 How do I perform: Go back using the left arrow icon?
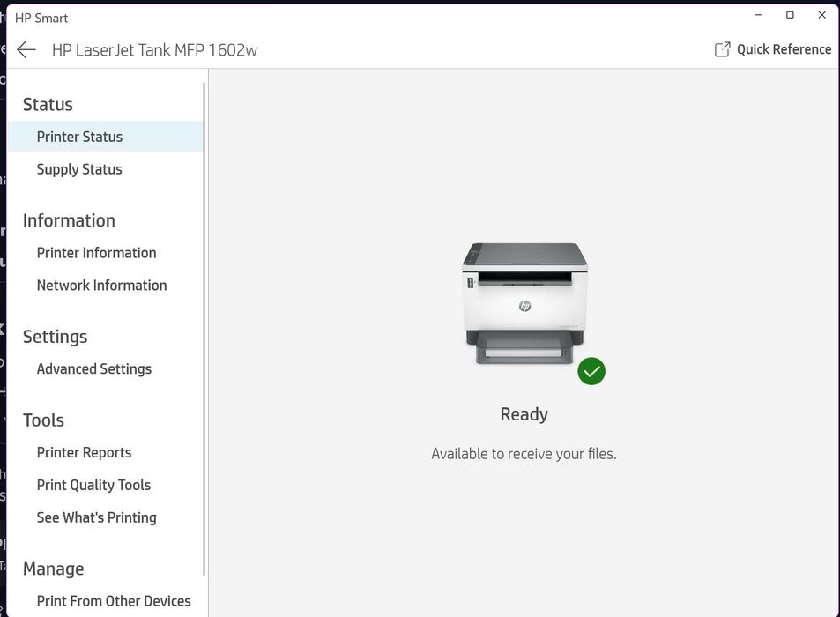point(26,50)
